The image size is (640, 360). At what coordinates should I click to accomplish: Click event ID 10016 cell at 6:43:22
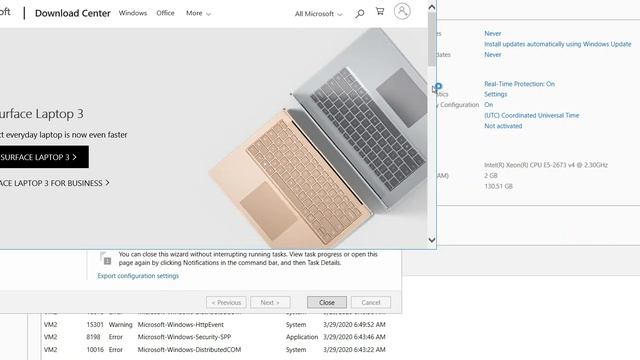[x=95, y=349]
